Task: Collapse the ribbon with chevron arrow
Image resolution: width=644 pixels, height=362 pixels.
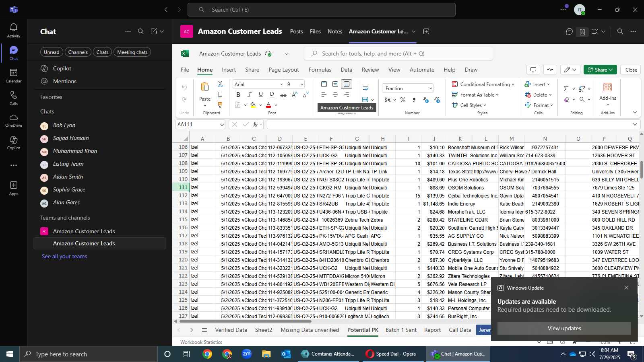Action: coord(635,113)
